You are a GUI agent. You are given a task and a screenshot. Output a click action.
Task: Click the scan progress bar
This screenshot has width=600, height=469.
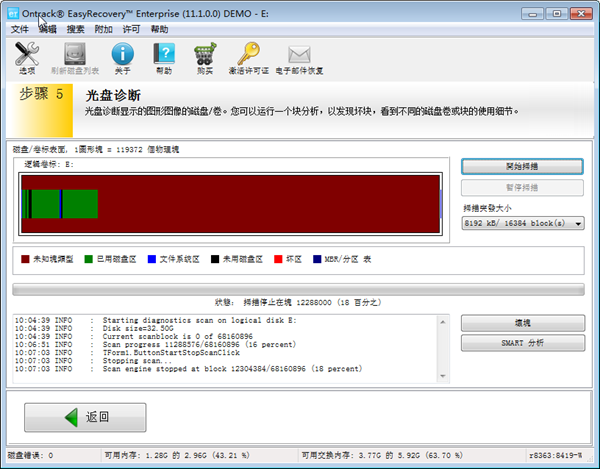click(298, 290)
